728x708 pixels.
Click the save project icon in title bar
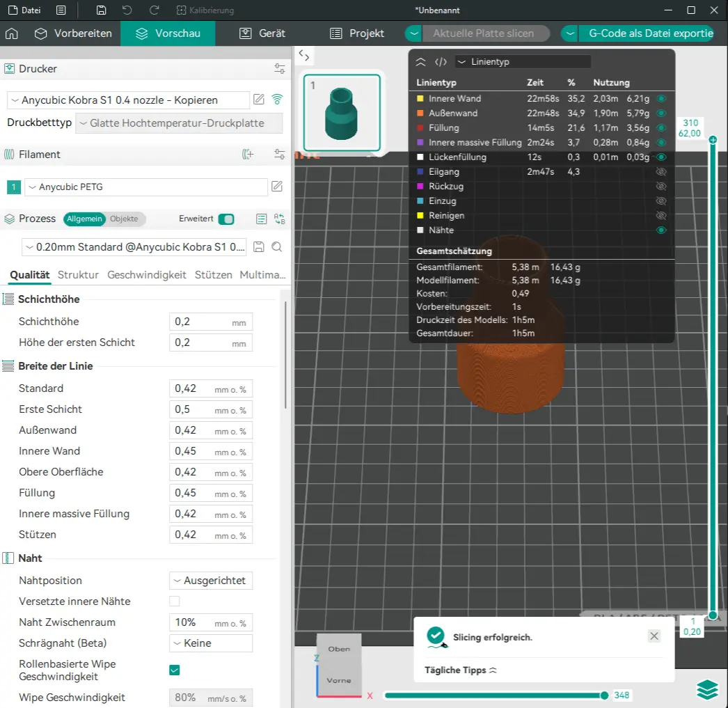coord(101,10)
